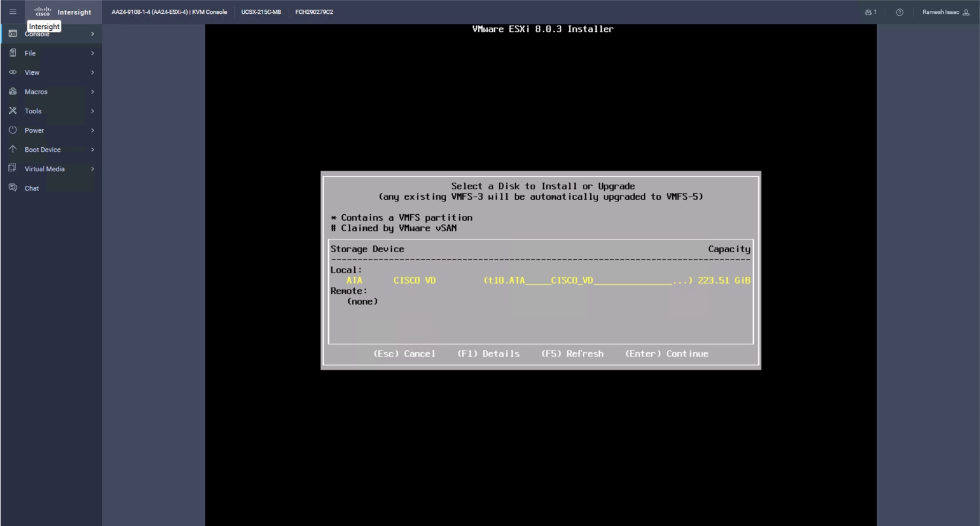Screen dimensions: 980x526
Task: Click the View eye icon
Action: [13, 72]
